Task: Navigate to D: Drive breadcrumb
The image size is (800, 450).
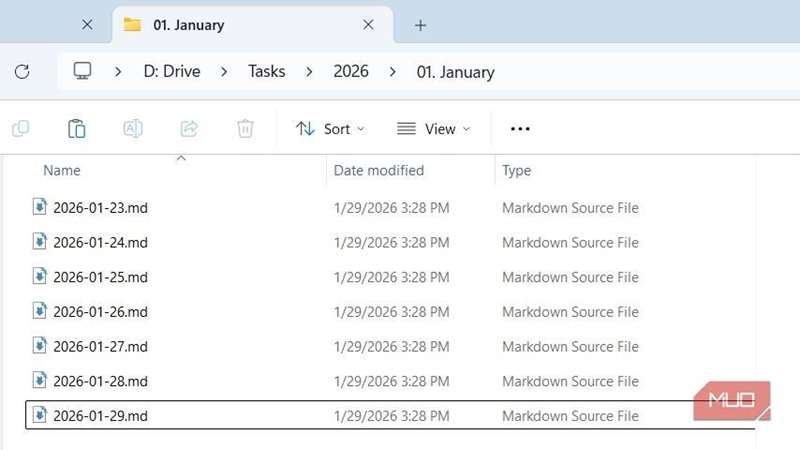Action: [172, 71]
